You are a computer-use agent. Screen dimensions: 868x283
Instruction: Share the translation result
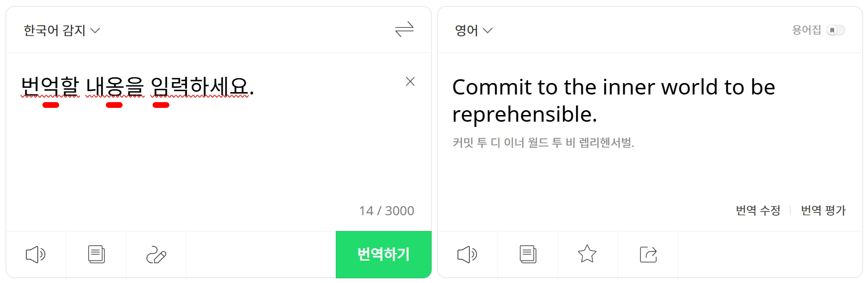[648, 254]
